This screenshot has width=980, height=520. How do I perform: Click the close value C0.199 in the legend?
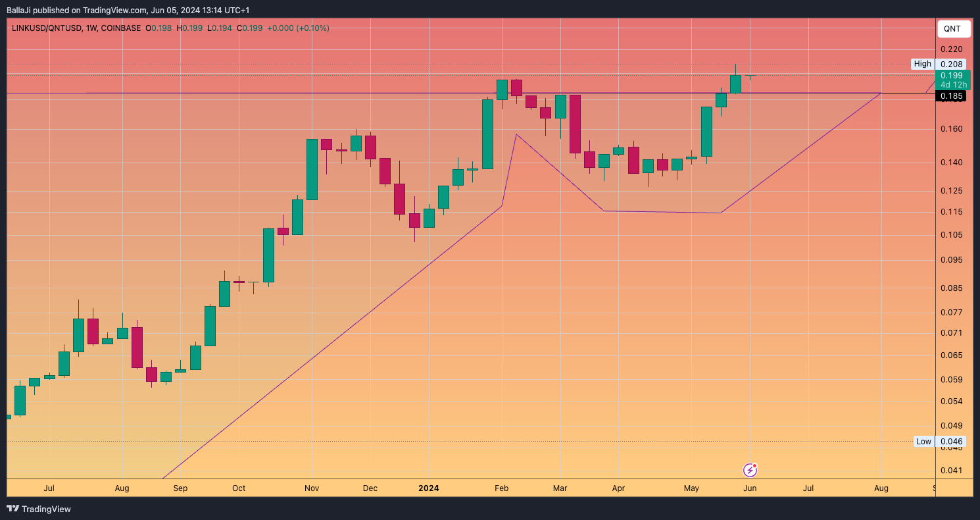point(249,28)
